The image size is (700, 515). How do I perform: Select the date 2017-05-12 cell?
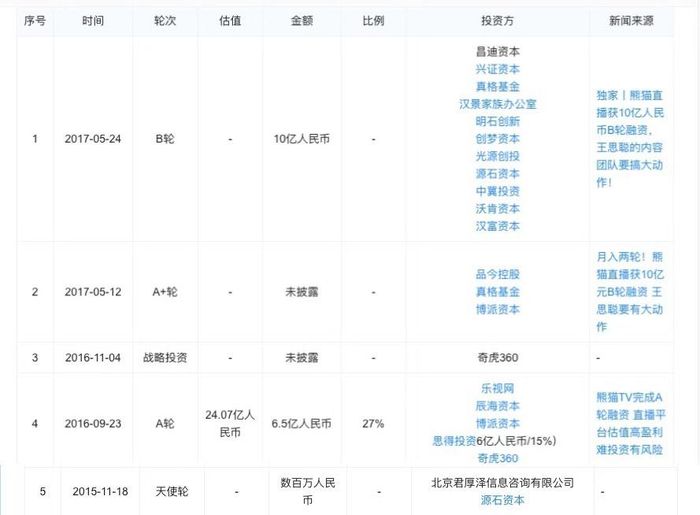click(93, 292)
